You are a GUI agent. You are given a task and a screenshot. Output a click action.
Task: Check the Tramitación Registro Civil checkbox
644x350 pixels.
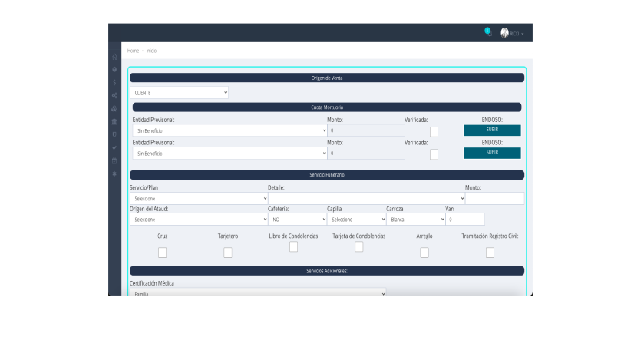click(x=490, y=253)
